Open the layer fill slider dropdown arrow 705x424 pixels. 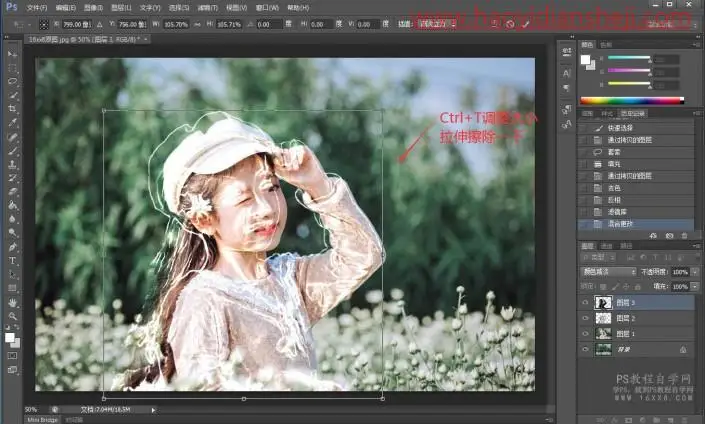pos(695,286)
